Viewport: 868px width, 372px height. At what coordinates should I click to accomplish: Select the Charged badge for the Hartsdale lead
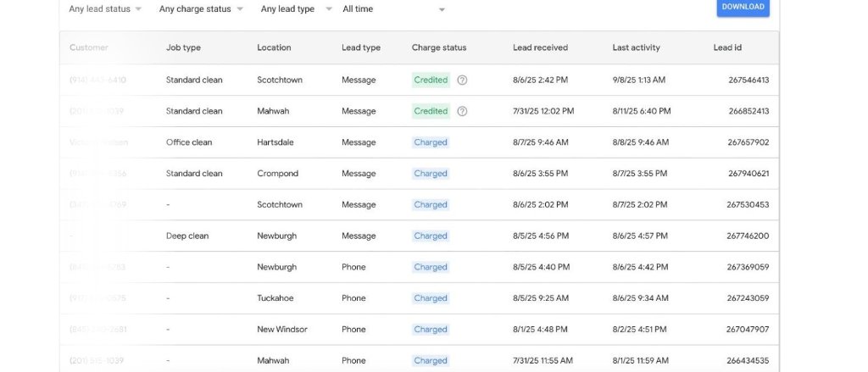pos(430,142)
